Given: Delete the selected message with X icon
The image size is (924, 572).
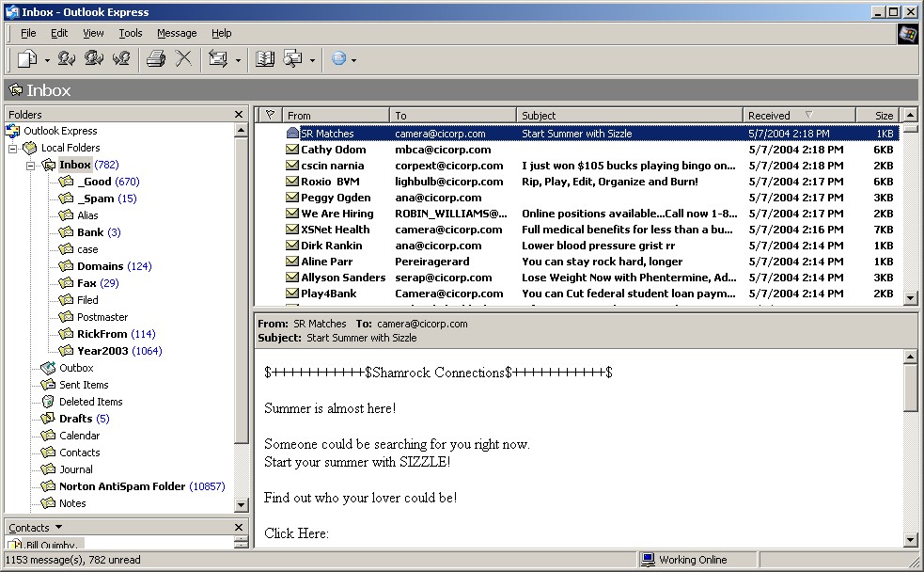Looking at the screenshot, I should [x=184, y=58].
